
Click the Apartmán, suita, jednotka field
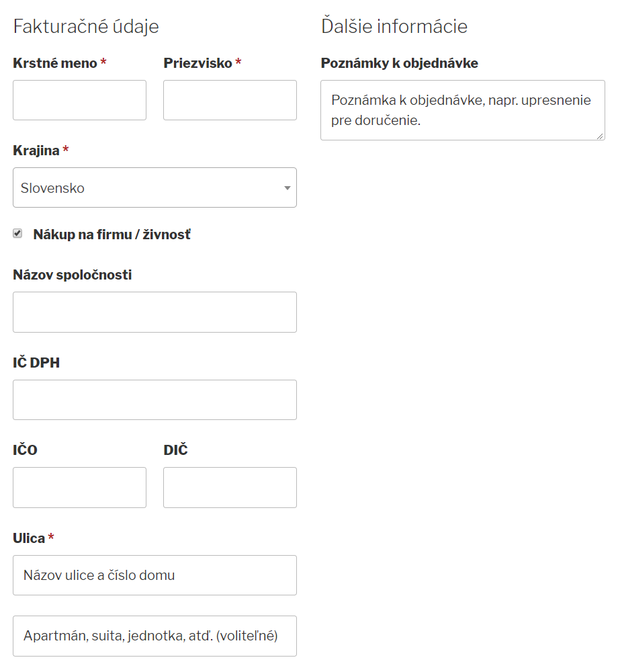coord(154,636)
